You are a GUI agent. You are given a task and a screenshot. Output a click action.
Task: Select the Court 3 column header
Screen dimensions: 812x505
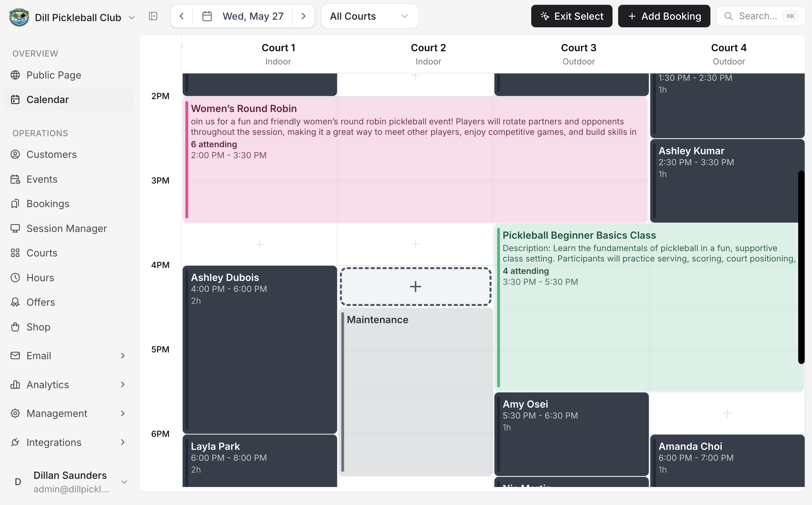[x=578, y=54]
